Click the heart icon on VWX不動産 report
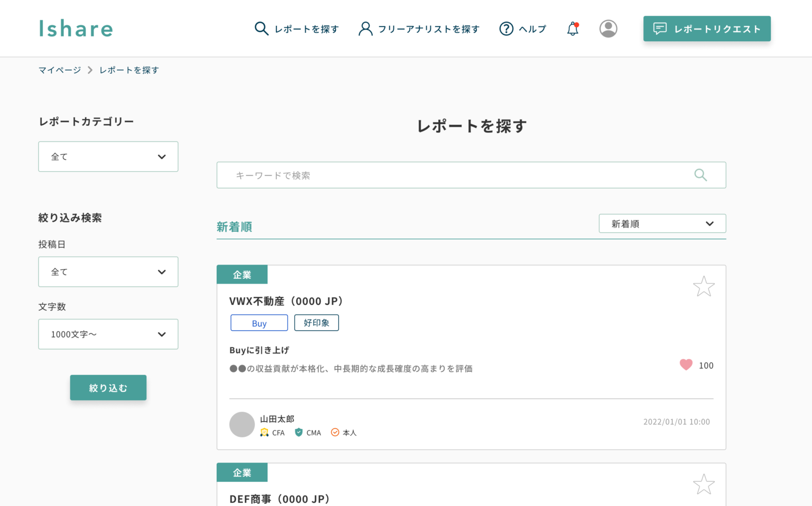 click(x=686, y=364)
